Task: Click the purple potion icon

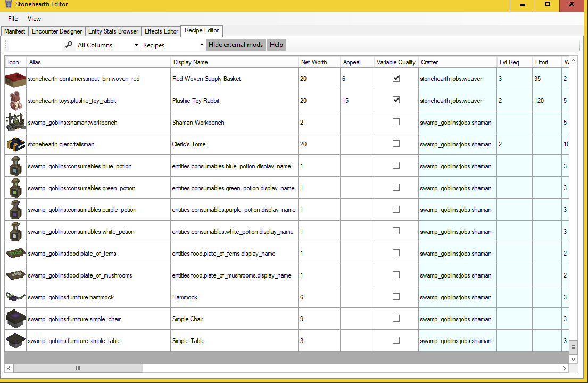Action: pos(15,209)
